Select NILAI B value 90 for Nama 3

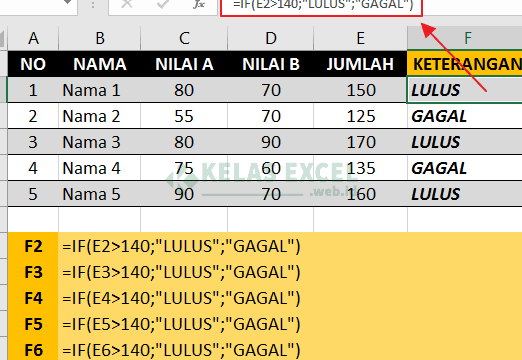(271, 142)
